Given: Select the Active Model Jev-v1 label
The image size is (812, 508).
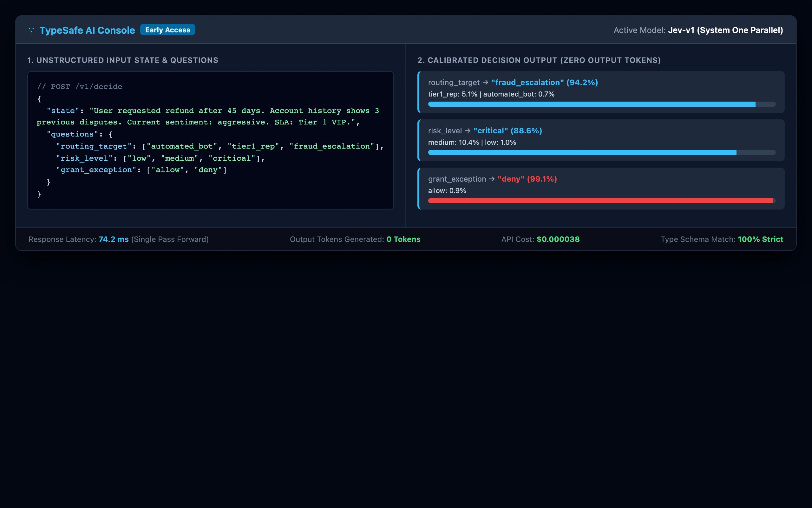Looking at the screenshot, I should click(x=698, y=30).
